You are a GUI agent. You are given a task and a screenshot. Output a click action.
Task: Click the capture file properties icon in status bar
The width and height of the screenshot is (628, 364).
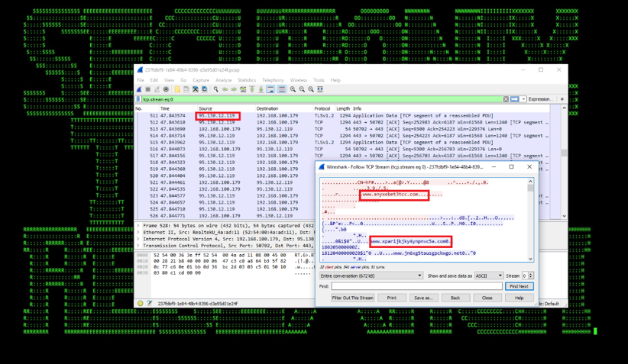coord(150,303)
